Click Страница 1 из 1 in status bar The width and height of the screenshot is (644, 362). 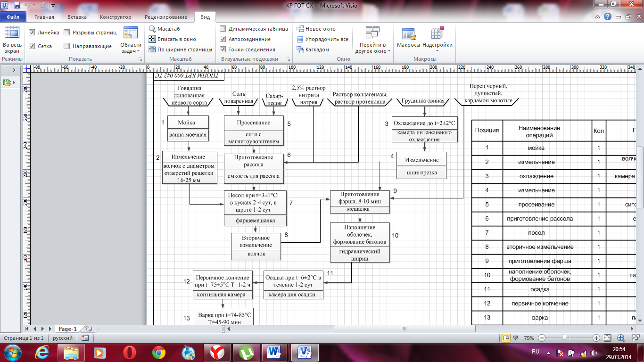coord(24,338)
